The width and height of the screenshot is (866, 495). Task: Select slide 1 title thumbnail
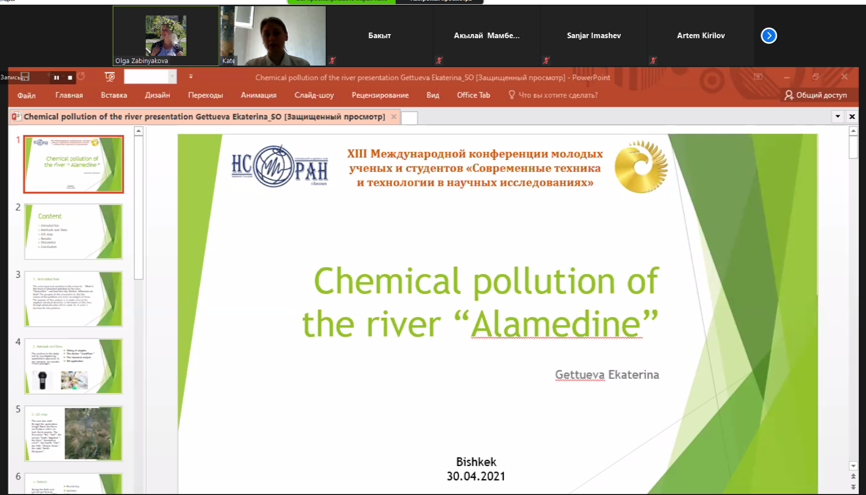(x=73, y=164)
